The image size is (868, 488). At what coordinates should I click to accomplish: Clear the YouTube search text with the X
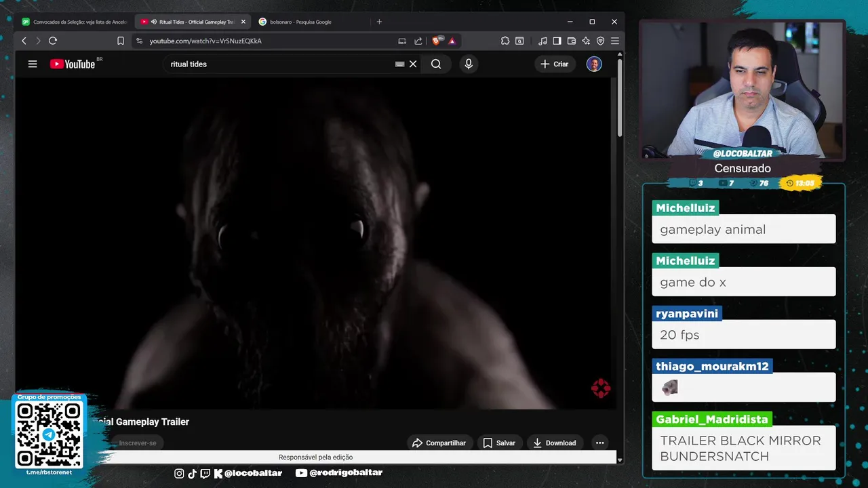[413, 64]
